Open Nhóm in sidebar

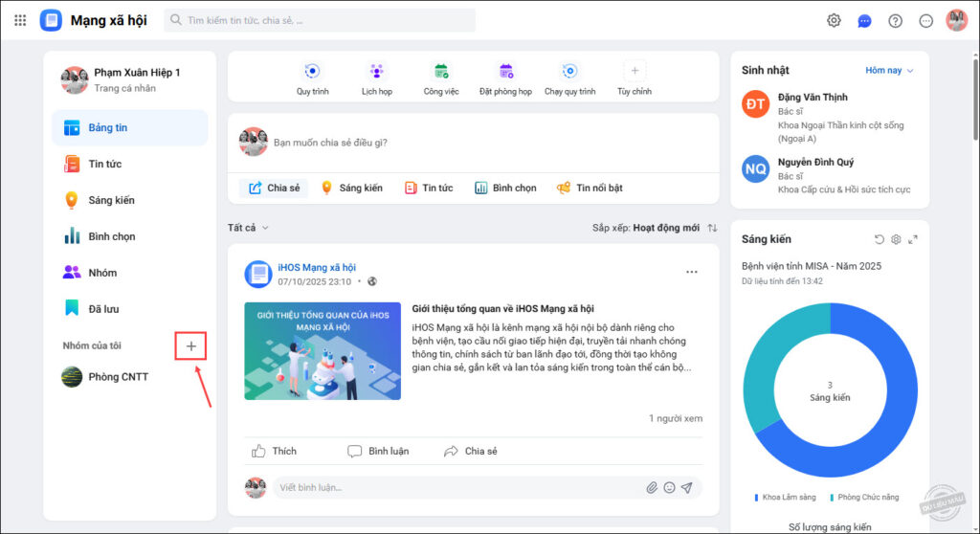[130, 273]
